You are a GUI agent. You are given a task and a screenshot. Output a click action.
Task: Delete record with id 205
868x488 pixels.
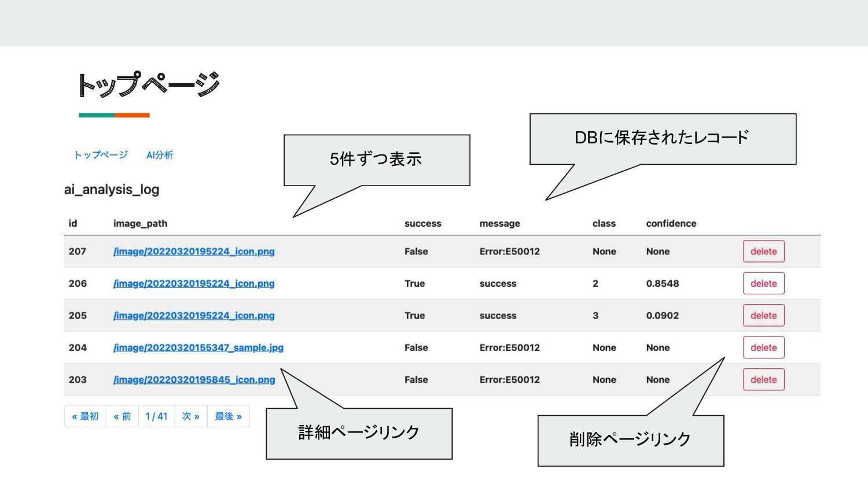[x=764, y=316]
